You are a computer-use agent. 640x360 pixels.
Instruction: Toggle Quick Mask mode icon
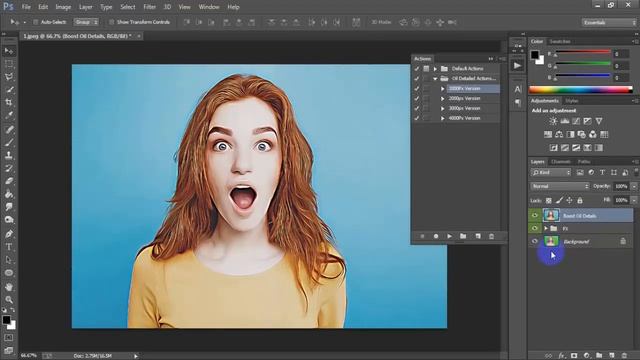pos(9,338)
